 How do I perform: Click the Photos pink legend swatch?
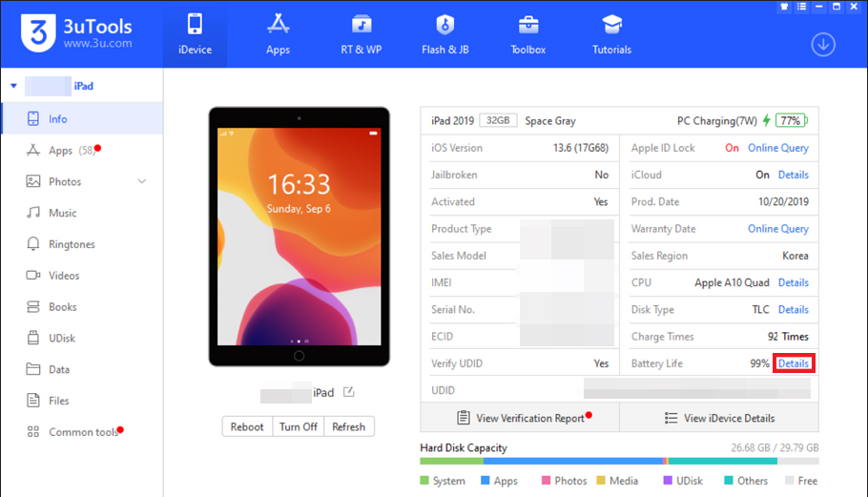click(546, 481)
